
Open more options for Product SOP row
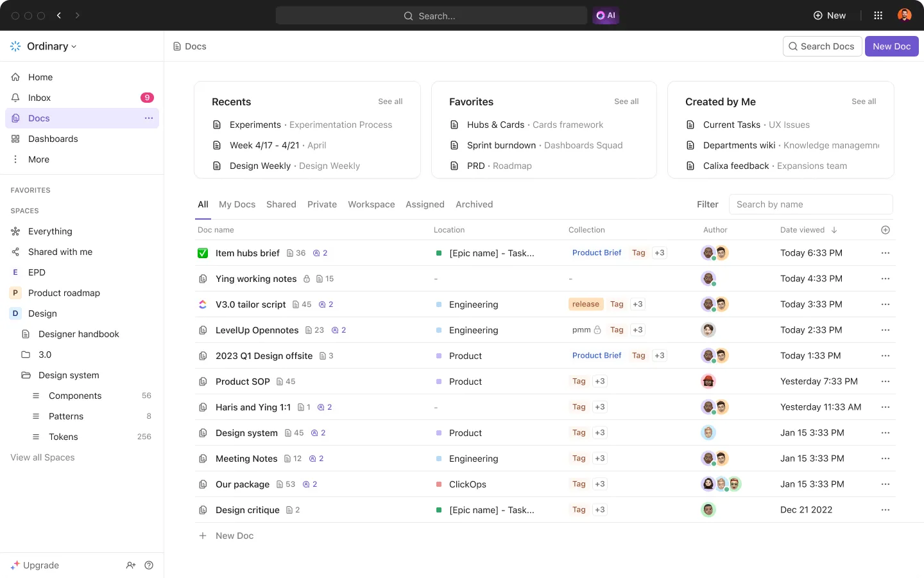886,381
